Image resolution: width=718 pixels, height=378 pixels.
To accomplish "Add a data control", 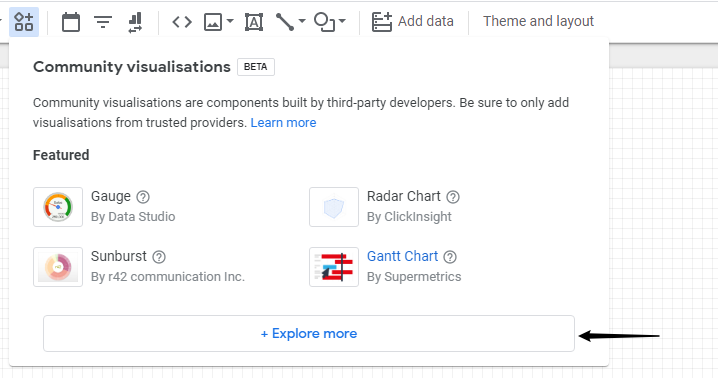I will click(x=135, y=22).
